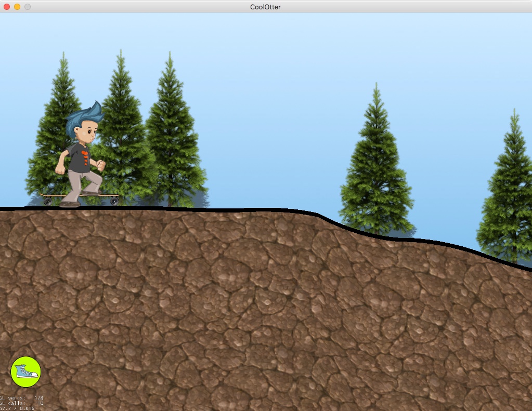Click the dirt ground texture
Screen dimensions: 532x411
(x=260, y=312)
